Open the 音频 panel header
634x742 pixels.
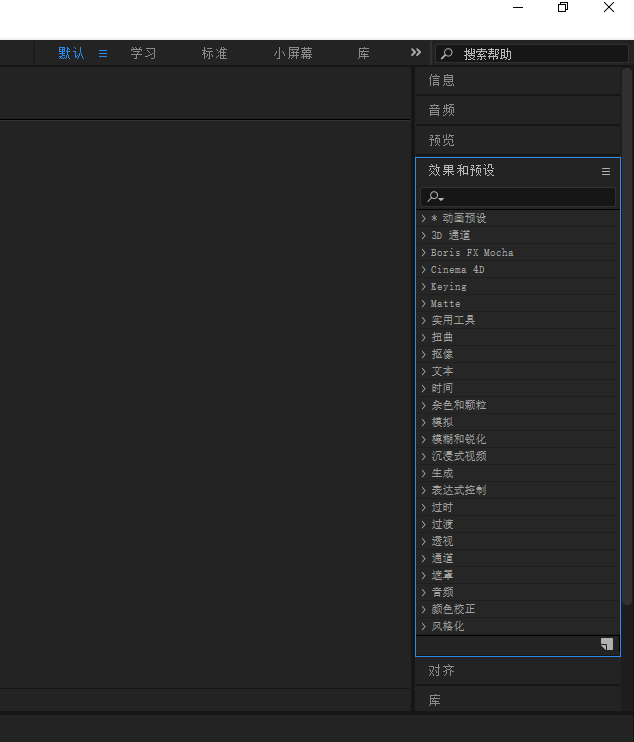(441, 110)
